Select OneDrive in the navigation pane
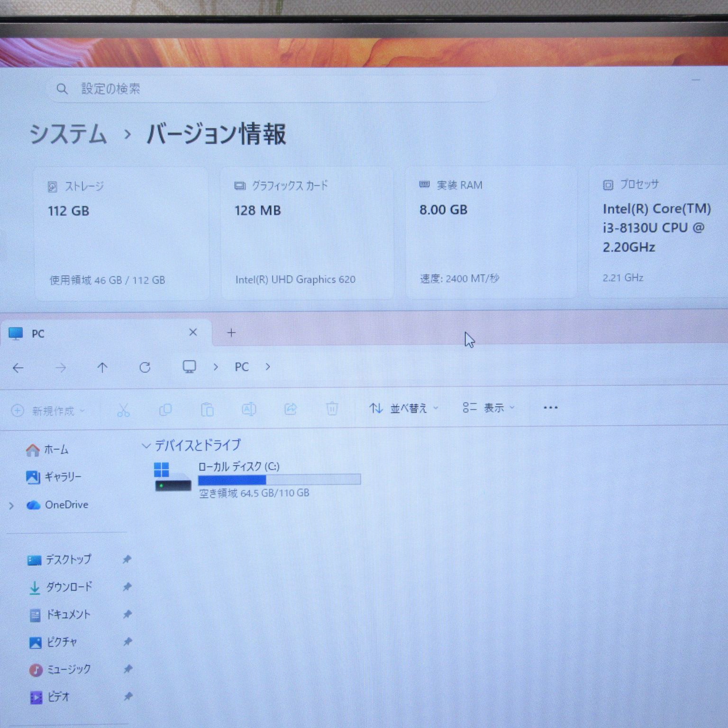The height and width of the screenshot is (728, 728). click(x=57, y=505)
